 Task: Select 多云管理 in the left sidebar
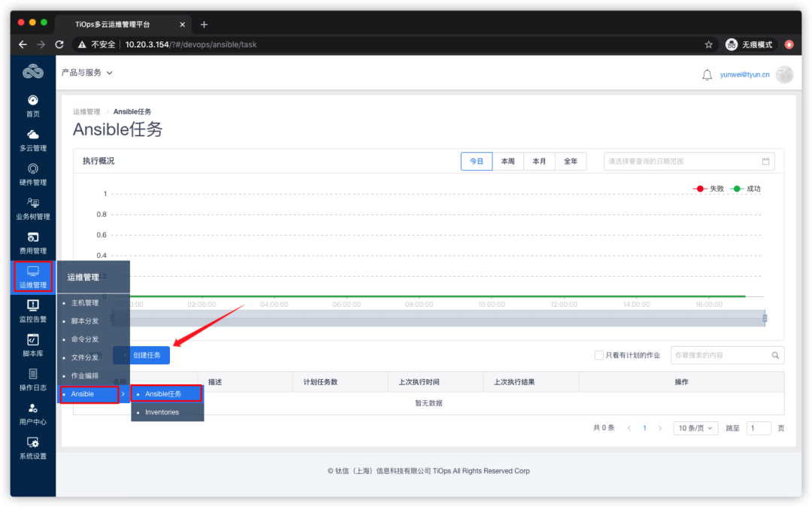pyautogui.click(x=32, y=140)
